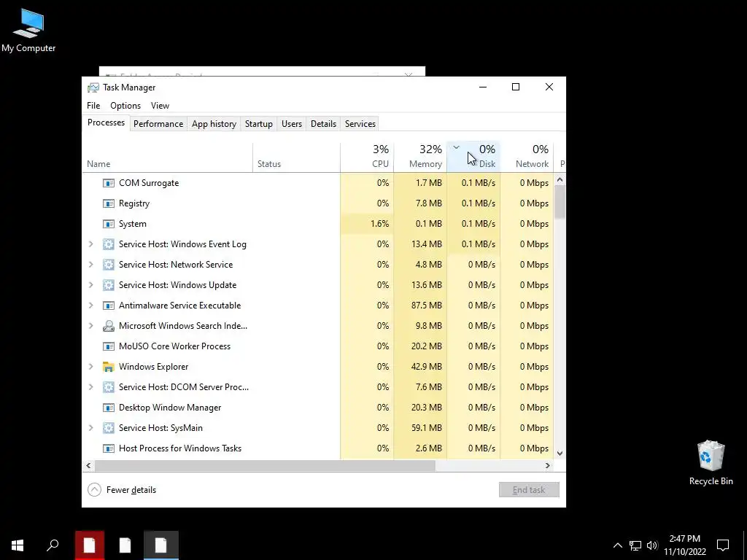The width and height of the screenshot is (747, 560).
Task: Expand Service Host: SysMain
Action: click(x=91, y=428)
